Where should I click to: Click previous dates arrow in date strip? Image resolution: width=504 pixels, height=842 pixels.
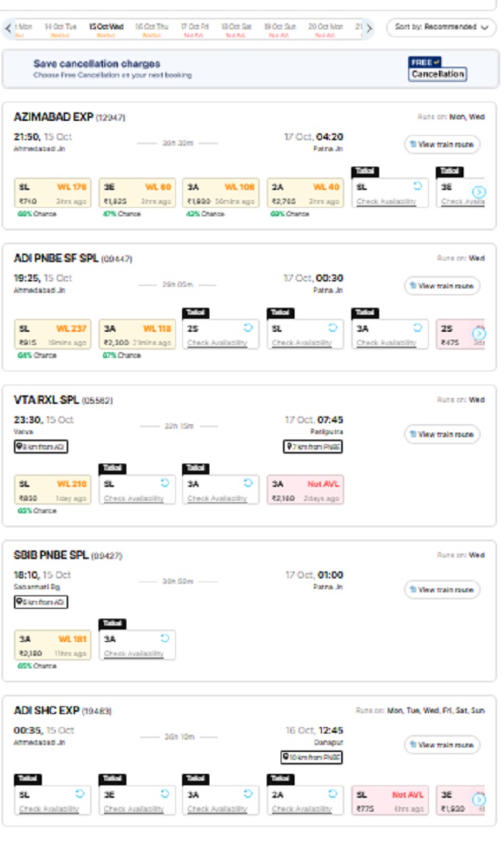point(9,28)
